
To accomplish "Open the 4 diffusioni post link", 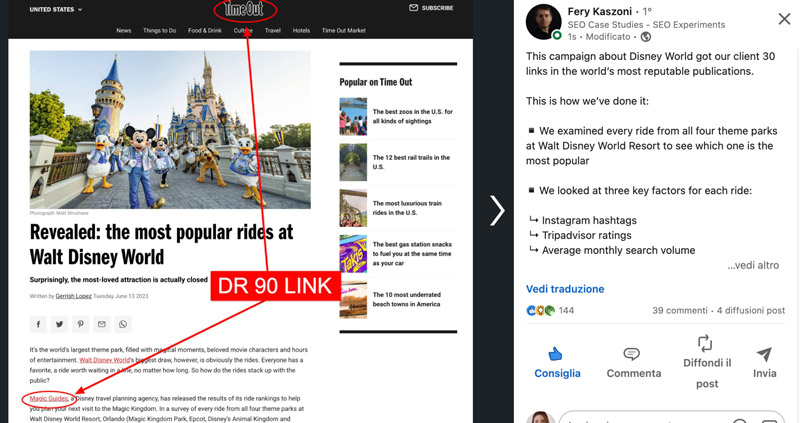I will coord(751,310).
